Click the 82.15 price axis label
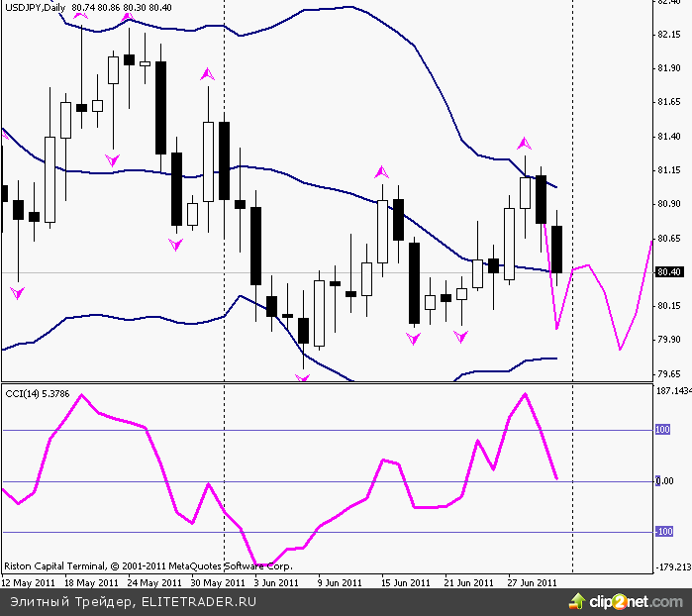The width and height of the screenshot is (692, 616). point(668,36)
